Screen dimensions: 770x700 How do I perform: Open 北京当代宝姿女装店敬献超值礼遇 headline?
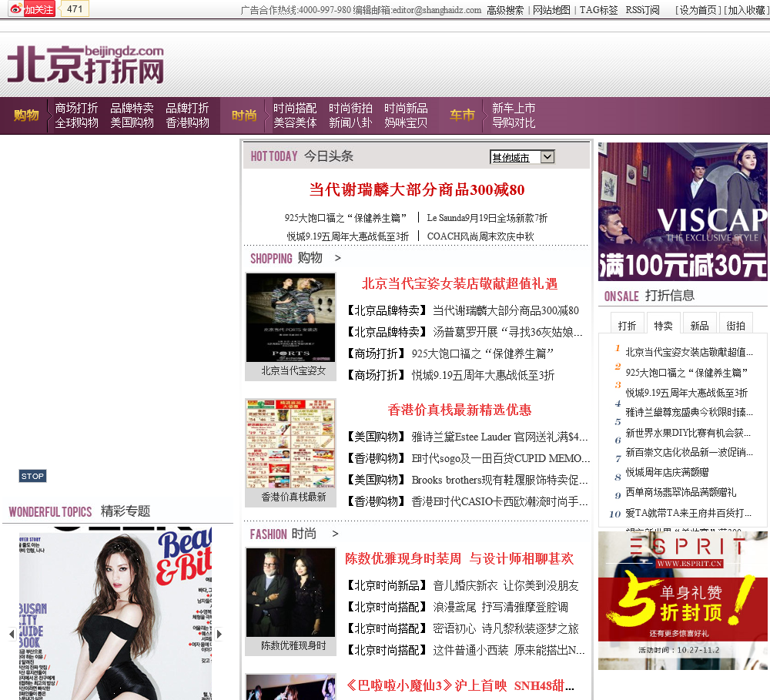click(460, 284)
